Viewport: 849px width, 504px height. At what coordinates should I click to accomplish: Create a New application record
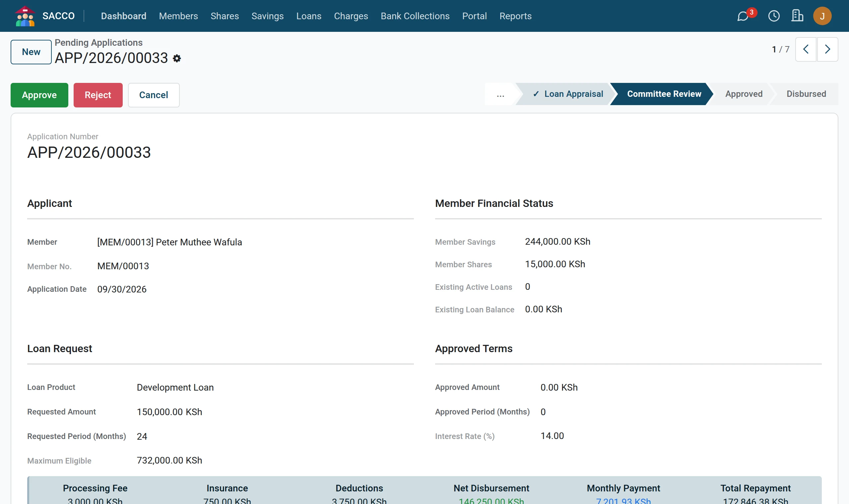click(31, 52)
